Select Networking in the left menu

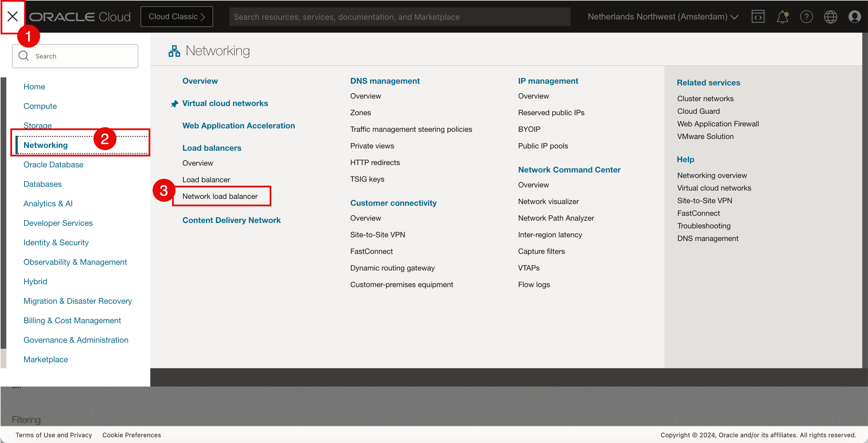click(x=46, y=145)
